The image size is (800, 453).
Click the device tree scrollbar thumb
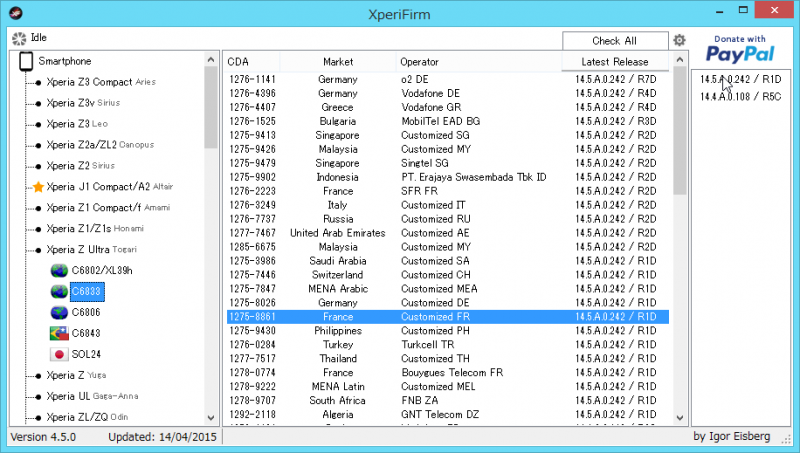(211, 108)
